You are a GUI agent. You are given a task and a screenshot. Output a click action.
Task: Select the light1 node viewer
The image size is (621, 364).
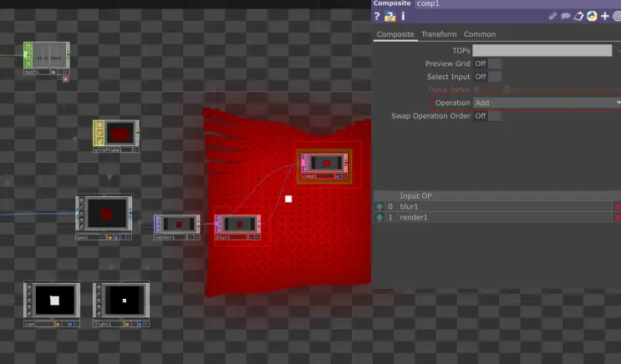125,301
